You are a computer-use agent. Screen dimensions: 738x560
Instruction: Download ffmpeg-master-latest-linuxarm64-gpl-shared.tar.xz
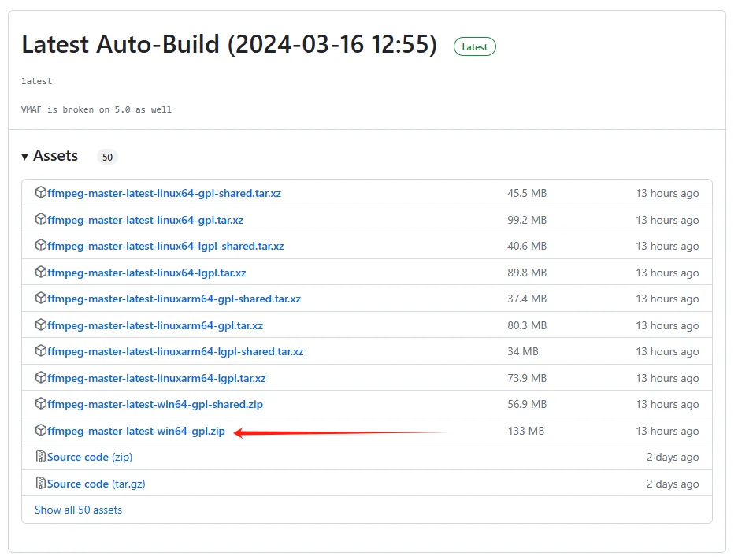tap(174, 299)
